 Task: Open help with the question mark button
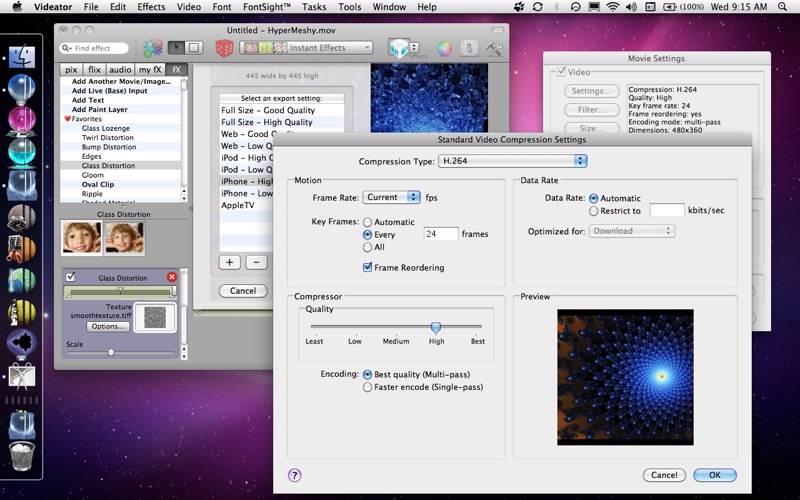[294, 475]
